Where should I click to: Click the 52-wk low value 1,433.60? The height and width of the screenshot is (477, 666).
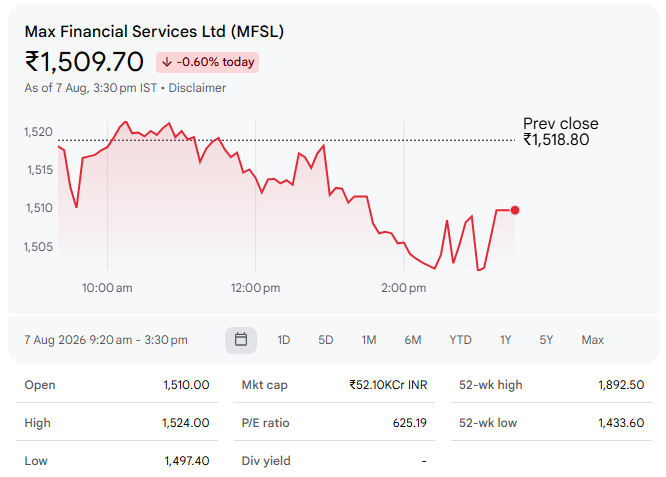621,423
